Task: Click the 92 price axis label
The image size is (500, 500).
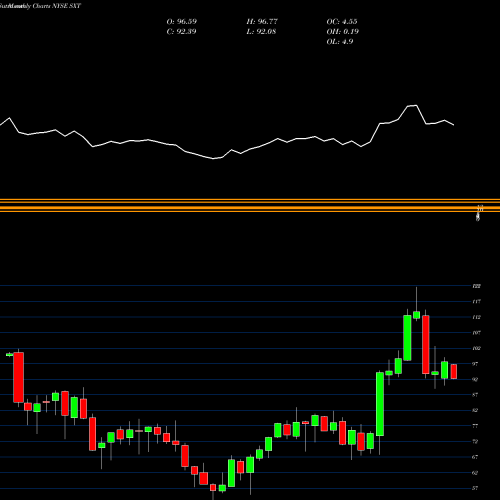Action: tap(475, 379)
